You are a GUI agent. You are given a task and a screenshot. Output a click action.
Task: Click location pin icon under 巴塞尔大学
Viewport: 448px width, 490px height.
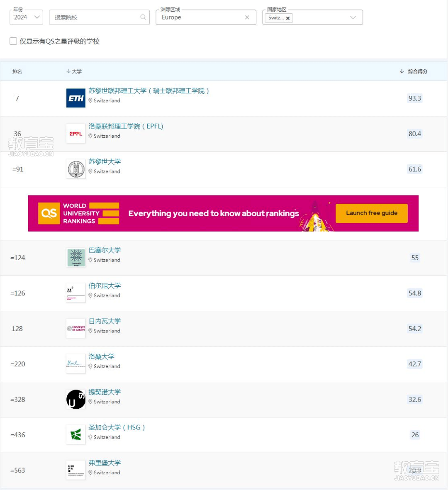(90, 260)
